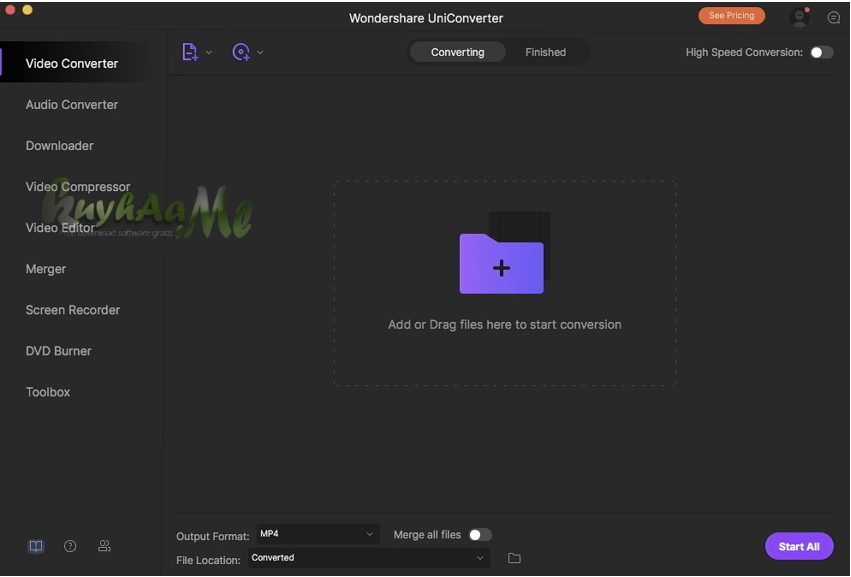Viewport: 851px width, 577px height.
Task: Expand the Add Files dropdown arrow
Action: click(x=209, y=53)
